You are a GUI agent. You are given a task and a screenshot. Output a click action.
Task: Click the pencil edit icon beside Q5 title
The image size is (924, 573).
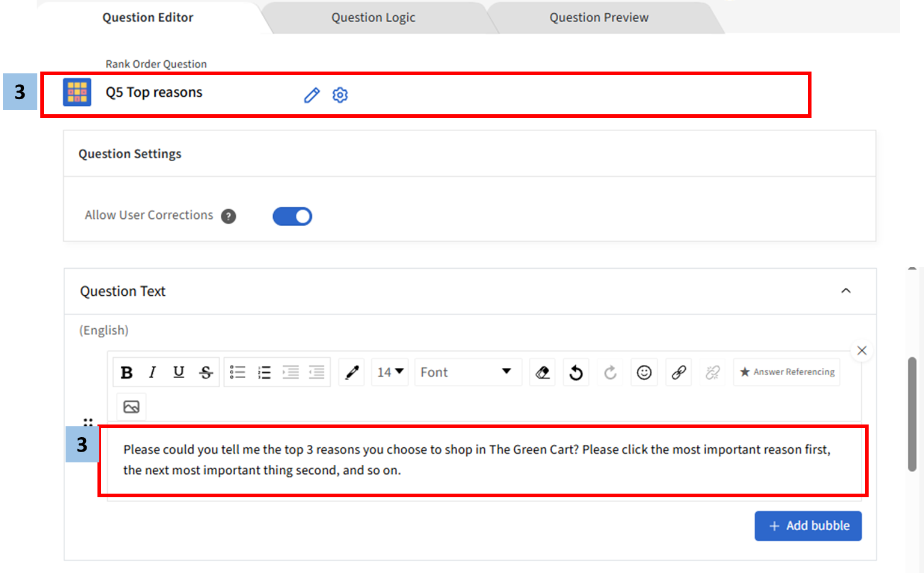[312, 95]
